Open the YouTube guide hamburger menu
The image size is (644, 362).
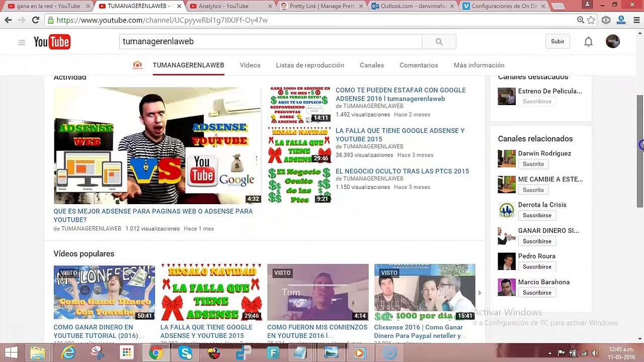[x=22, y=42]
